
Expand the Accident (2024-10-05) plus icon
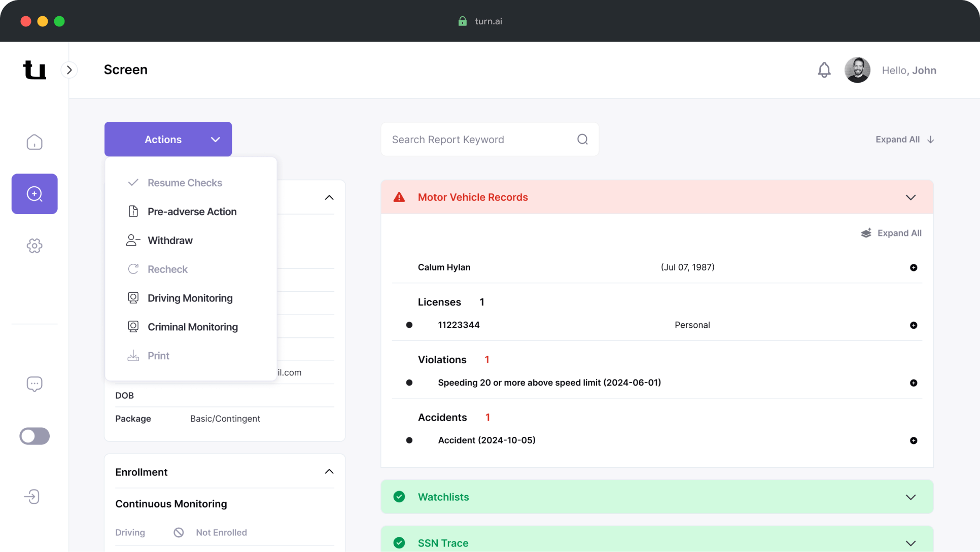[x=913, y=440]
